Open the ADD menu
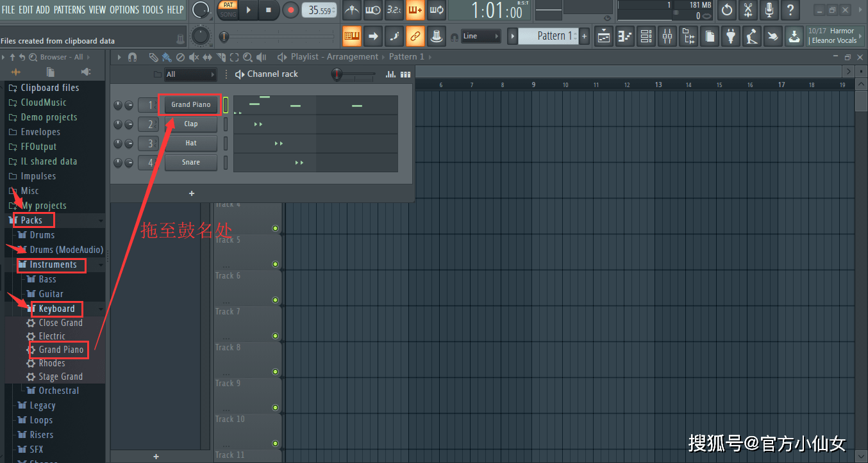The image size is (868, 463). [x=43, y=10]
